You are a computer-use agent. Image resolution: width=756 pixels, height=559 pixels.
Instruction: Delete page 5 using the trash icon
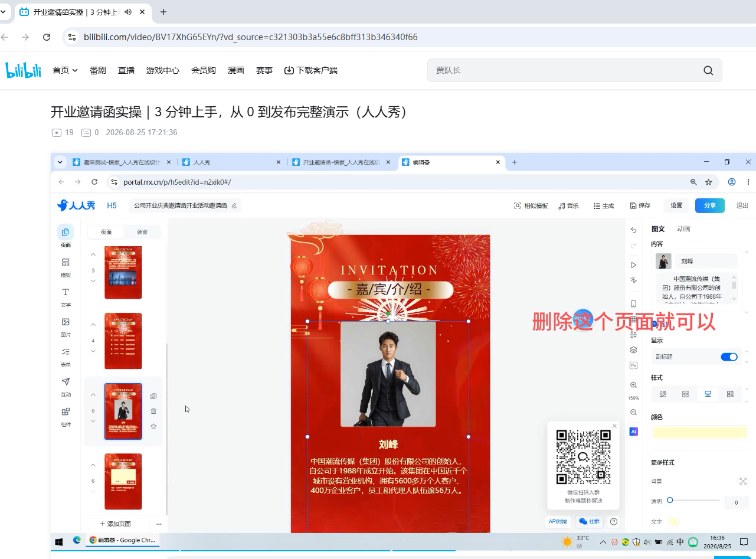click(x=153, y=411)
